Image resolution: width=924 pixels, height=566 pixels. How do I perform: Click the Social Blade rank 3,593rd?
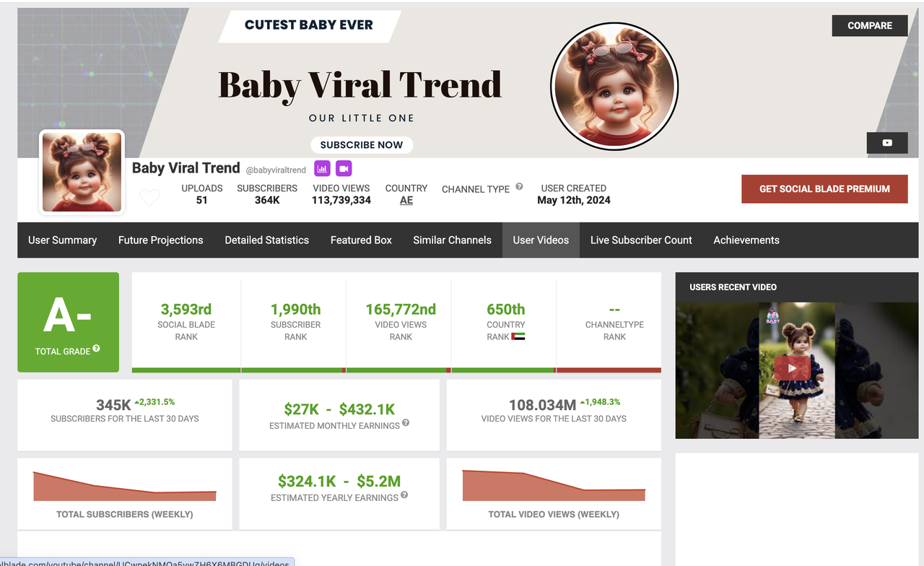[186, 309]
